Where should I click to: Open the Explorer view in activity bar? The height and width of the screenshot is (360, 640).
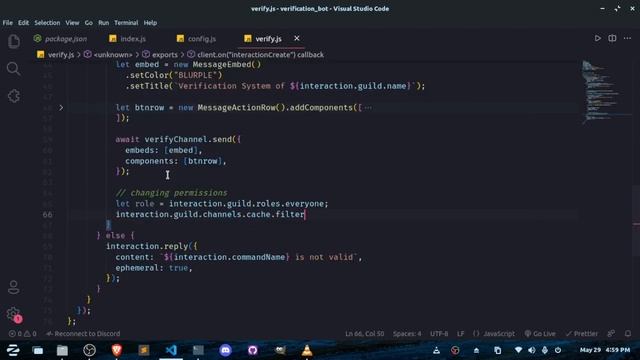point(13,41)
